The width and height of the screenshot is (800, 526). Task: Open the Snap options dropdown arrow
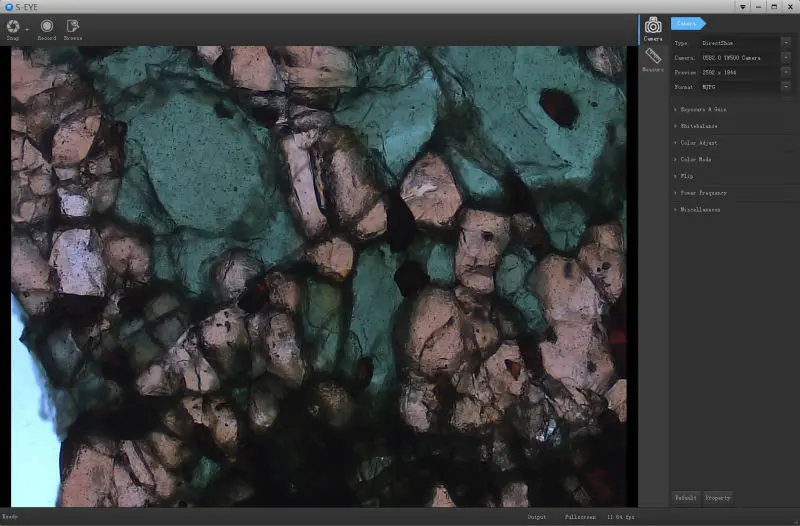click(x=27, y=27)
